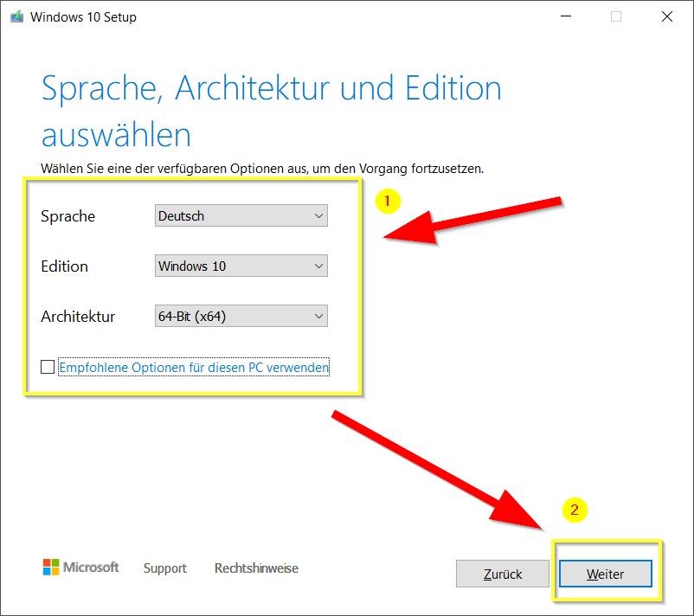The height and width of the screenshot is (616, 694).
Task: Minimize the Windows 10 Setup window
Action: [565, 16]
